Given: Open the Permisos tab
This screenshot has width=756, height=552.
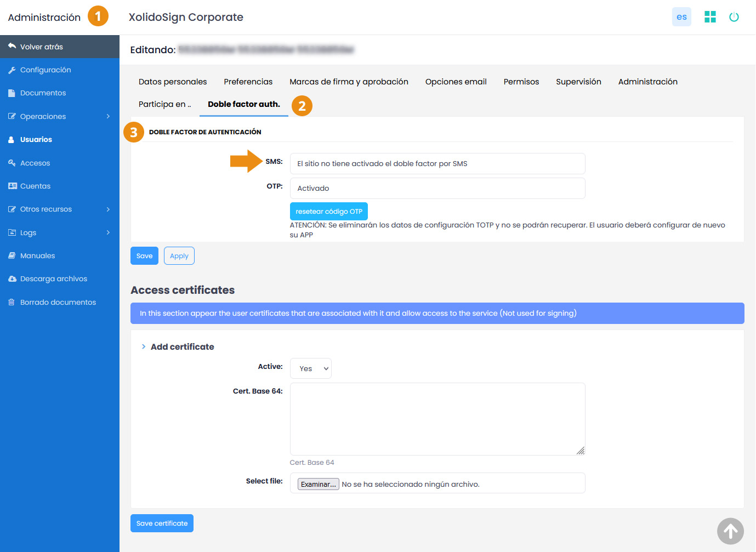Looking at the screenshot, I should pyautogui.click(x=521, y=82).
